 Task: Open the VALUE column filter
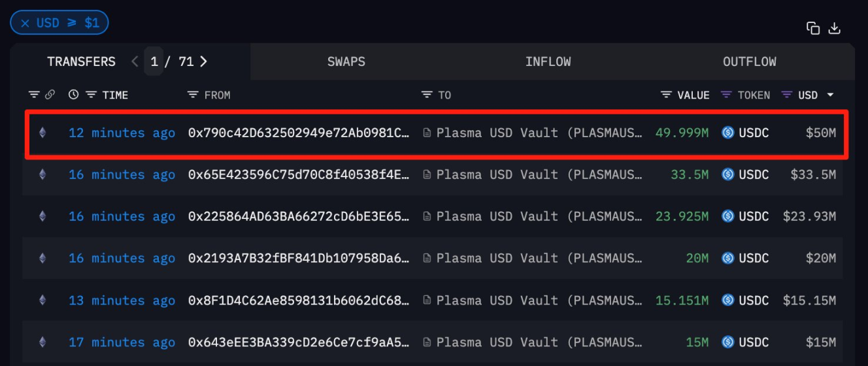click(666, 95)
